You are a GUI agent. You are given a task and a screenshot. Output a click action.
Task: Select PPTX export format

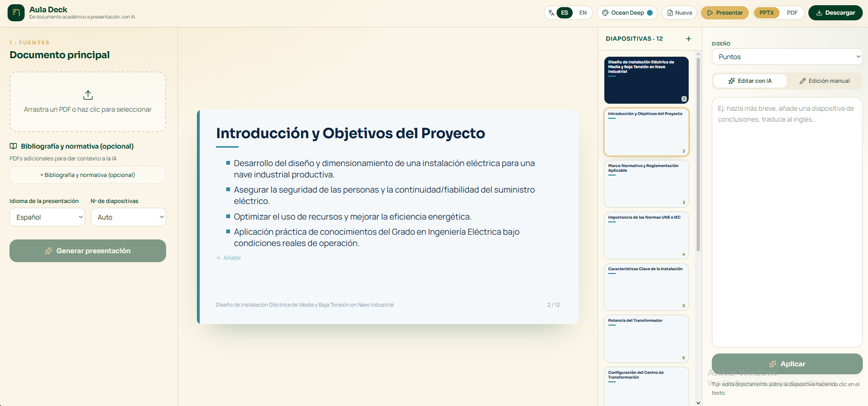coord(766,13)
